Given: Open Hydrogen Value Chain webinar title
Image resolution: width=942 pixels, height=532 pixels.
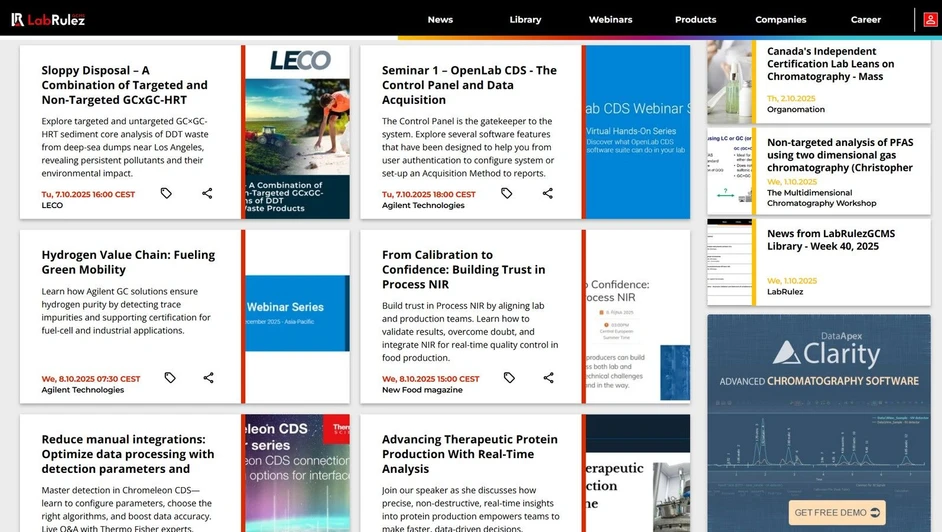Looking at the screenshot, I should click(x=128, y=262).
